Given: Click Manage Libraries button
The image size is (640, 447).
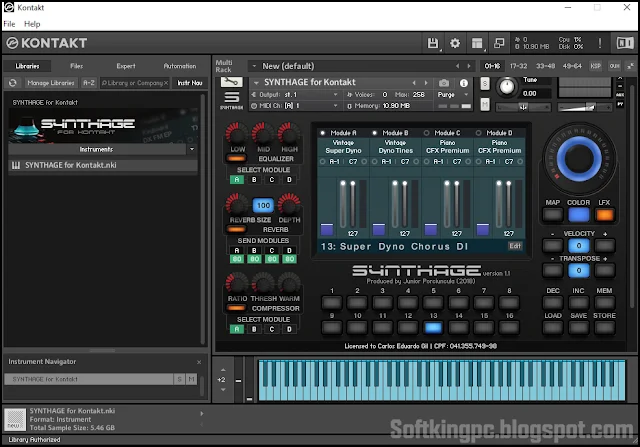Looking at the screenshot, I should pos(51,83).
